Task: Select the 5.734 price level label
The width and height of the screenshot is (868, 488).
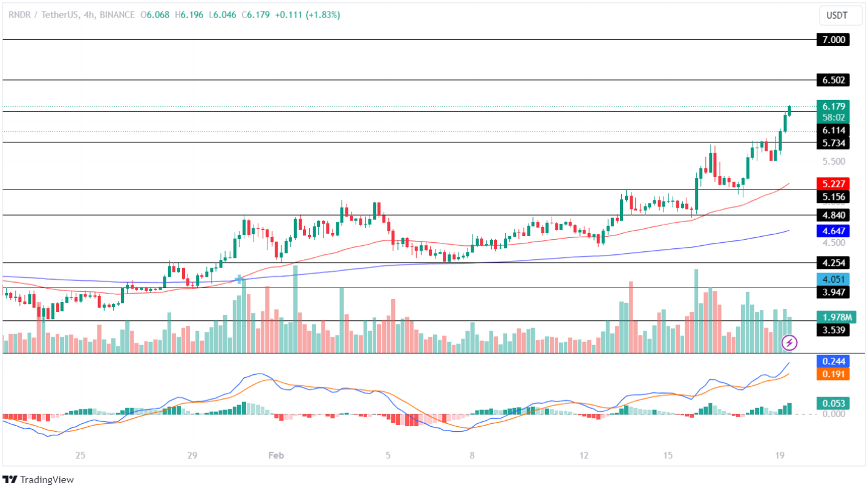Action: click(x=832, y=143)
